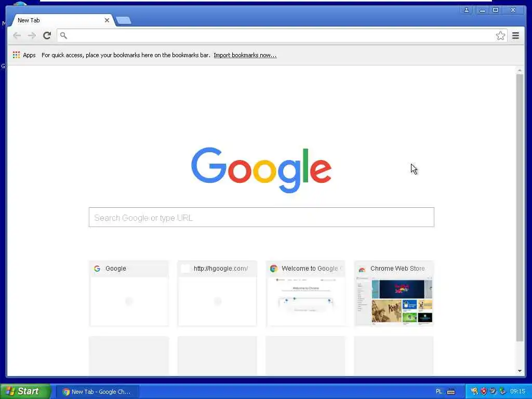Click the first system tray icon
The height and width of the screenshot is (399, 532).
474,391
